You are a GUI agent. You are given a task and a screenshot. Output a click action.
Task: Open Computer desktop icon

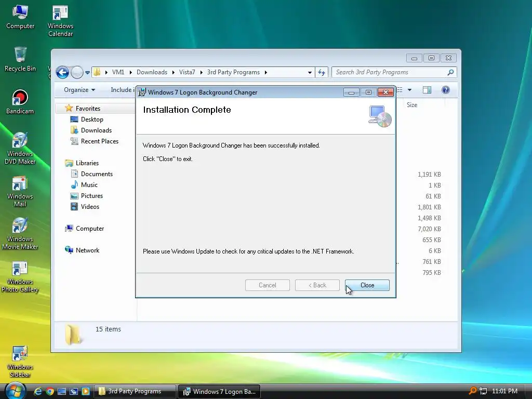[x=20, y=17]
